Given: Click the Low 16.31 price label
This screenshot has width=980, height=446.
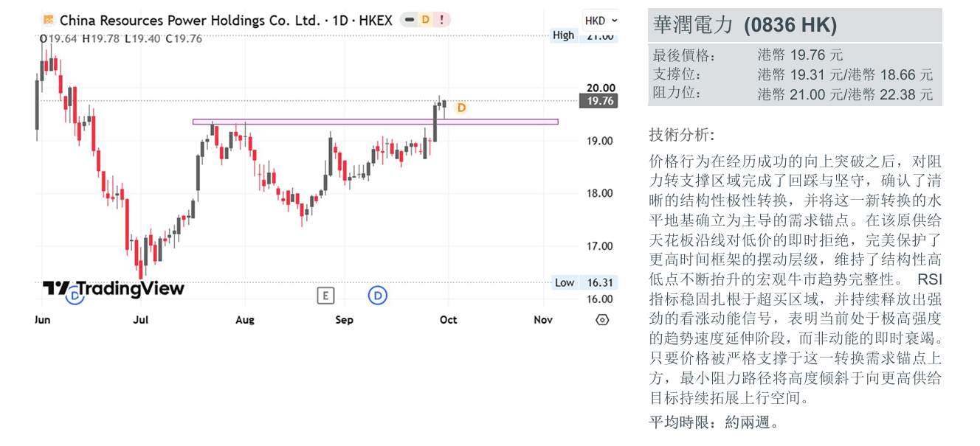Looking at the screenshot, I should click(x=584, y=282).
